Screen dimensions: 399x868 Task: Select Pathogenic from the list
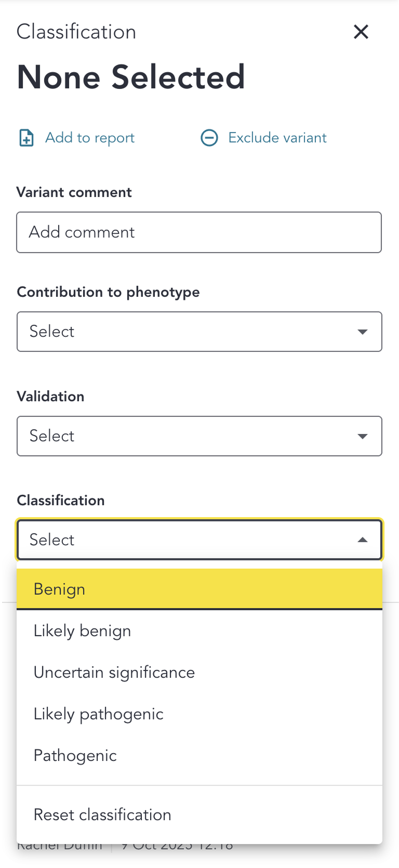click(x=199, y=755)
